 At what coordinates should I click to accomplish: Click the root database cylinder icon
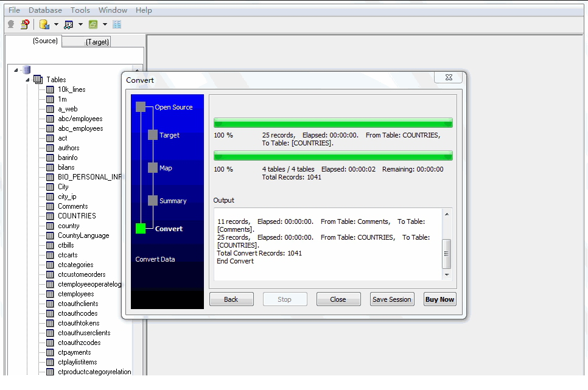click(26, 70)
